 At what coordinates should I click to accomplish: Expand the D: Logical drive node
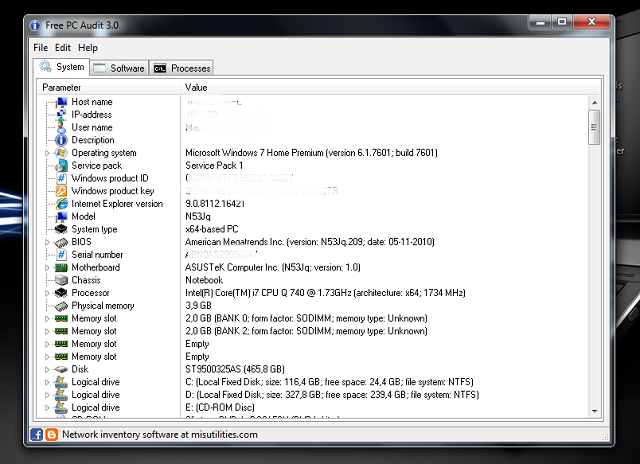[x=47, y=395]
